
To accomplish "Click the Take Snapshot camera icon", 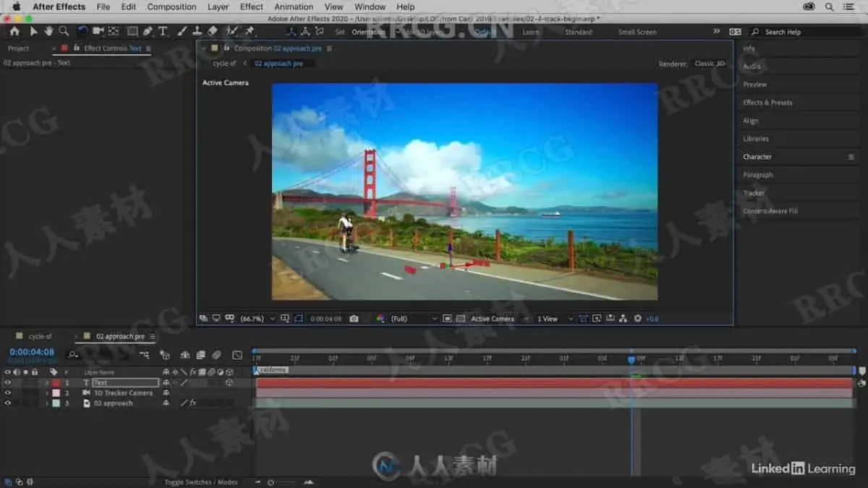I will point(354,319).
